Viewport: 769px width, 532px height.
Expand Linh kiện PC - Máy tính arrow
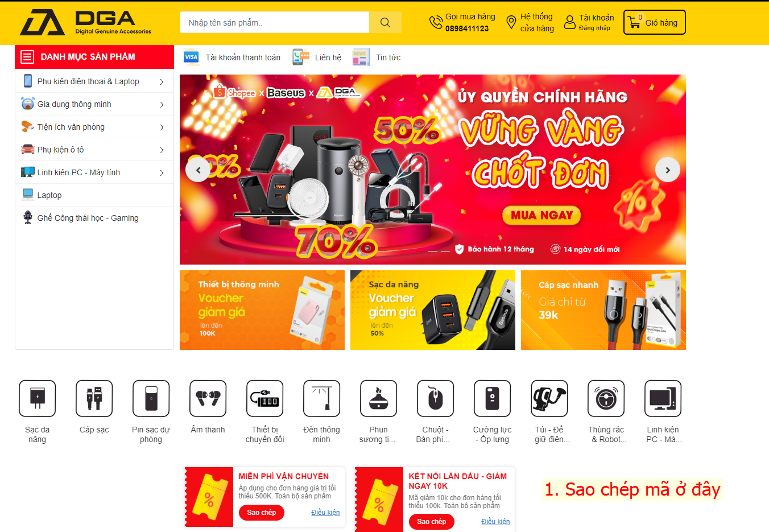[x=162, y=173]
